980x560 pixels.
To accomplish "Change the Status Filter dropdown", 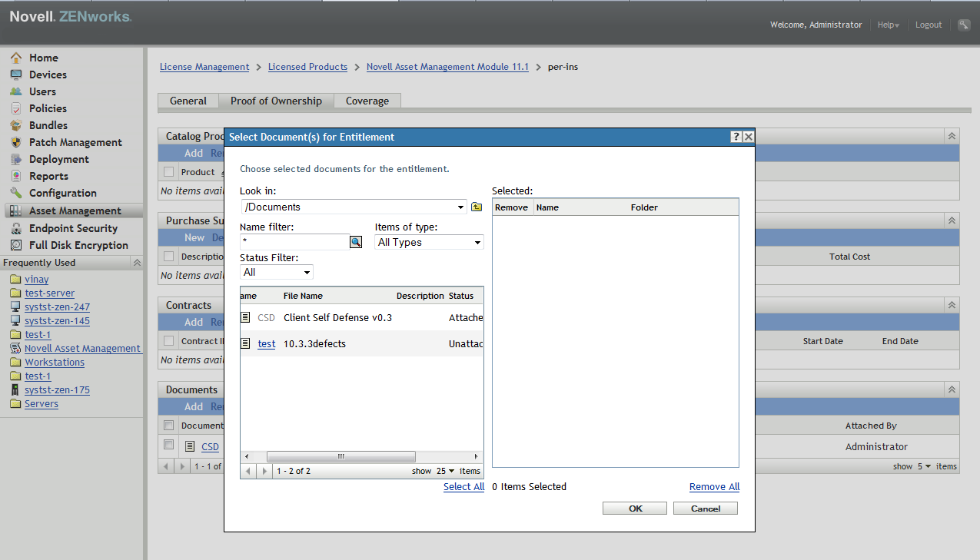I will [x=276, y=271].
